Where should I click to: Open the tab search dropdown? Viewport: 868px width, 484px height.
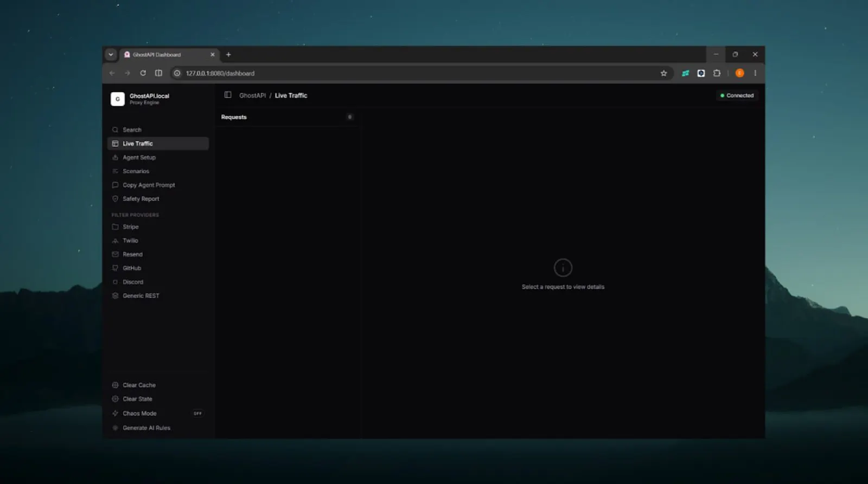click(111, 54)
